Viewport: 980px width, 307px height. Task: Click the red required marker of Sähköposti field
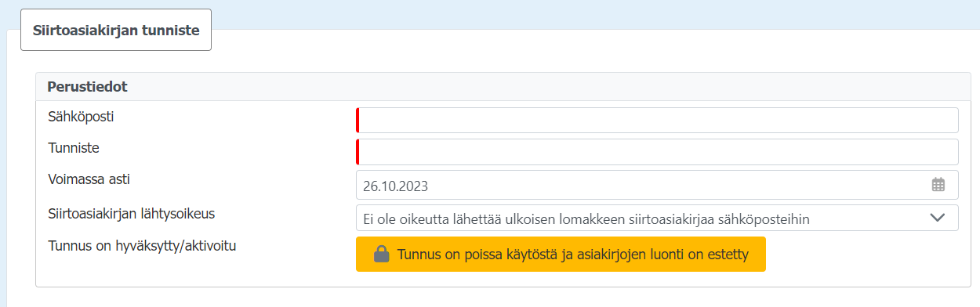pyautogui.click(x=358, y=121)
